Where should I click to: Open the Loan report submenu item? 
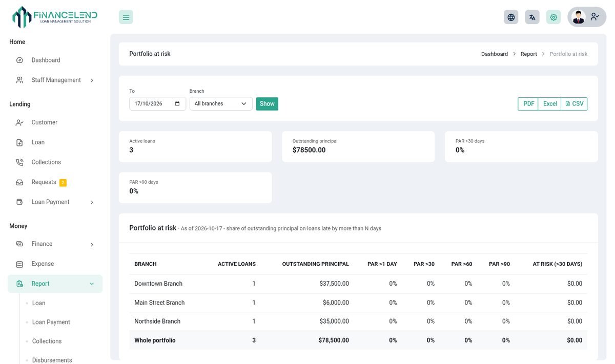click(38, 303)
